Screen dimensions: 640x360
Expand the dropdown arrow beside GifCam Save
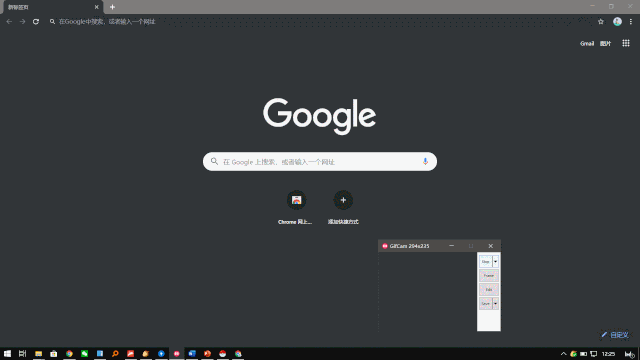[496, 303]
